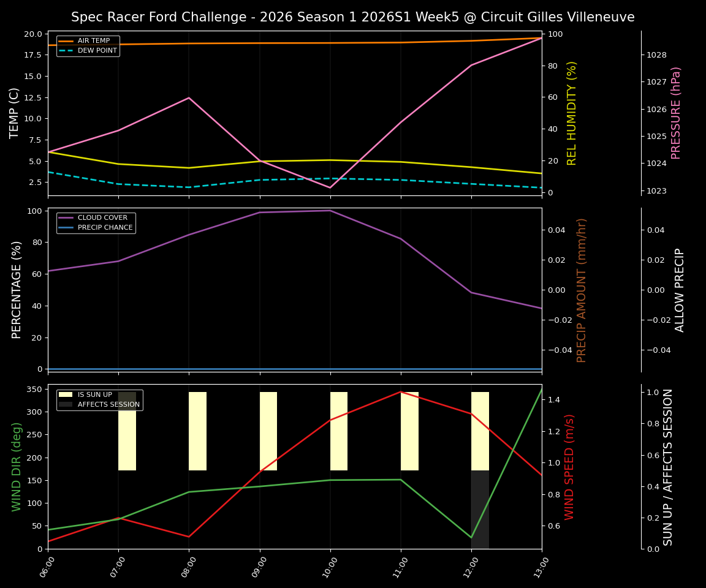
Task: Click the AFFECTS SESSION dark legend swatch
Action: [65, 404]
